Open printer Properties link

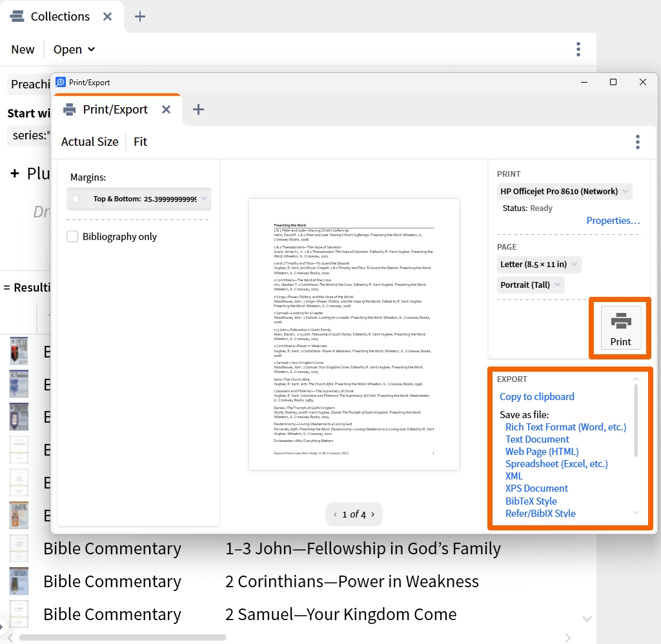click(613, 221)
